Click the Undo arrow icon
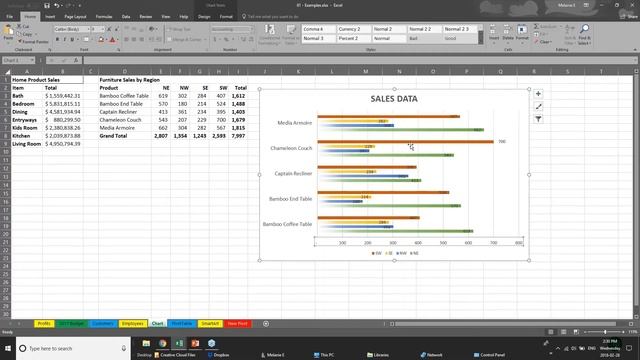 (57, 5)
